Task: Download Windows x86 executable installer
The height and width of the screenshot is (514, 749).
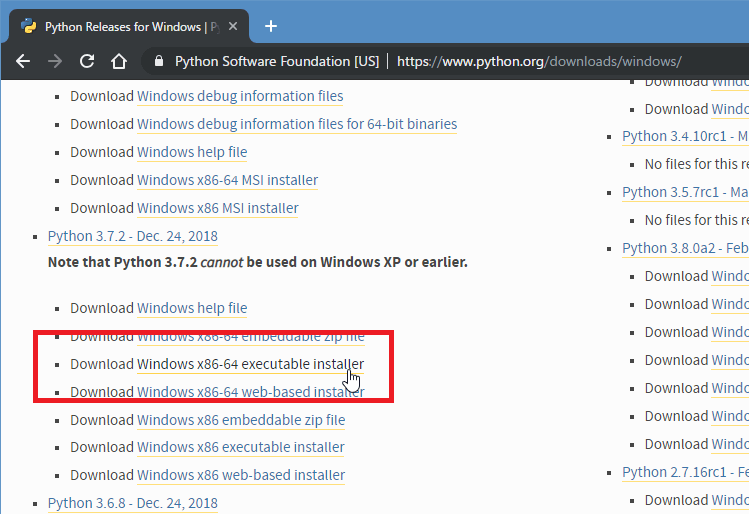Action: point(240,447)
